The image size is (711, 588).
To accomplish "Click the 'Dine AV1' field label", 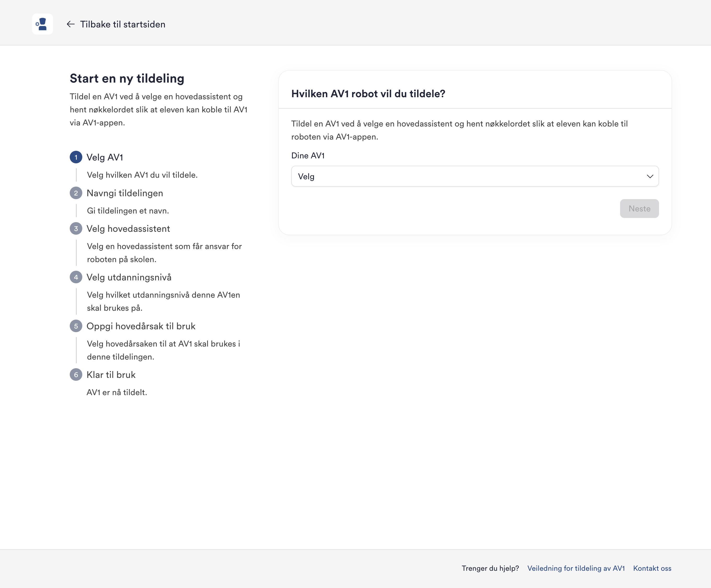I will click(308, 155).
